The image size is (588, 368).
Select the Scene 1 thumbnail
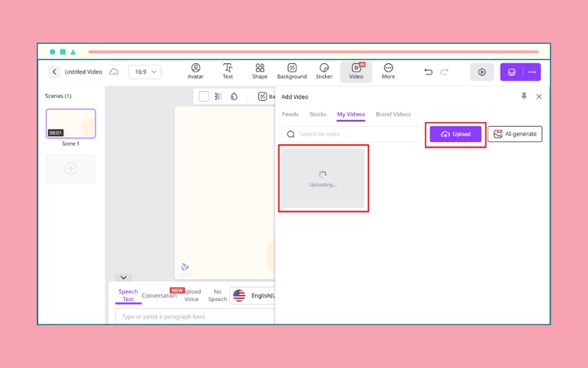(x=71, y=124)
